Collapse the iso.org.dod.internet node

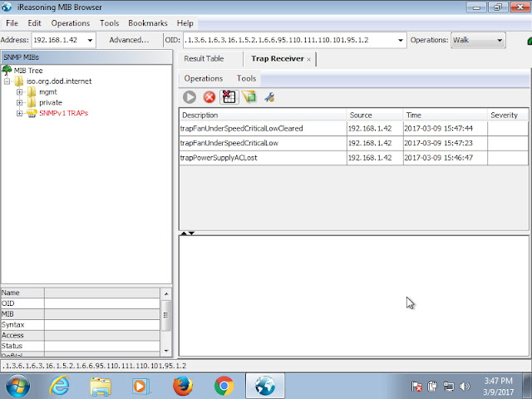(x=7, y=81)
